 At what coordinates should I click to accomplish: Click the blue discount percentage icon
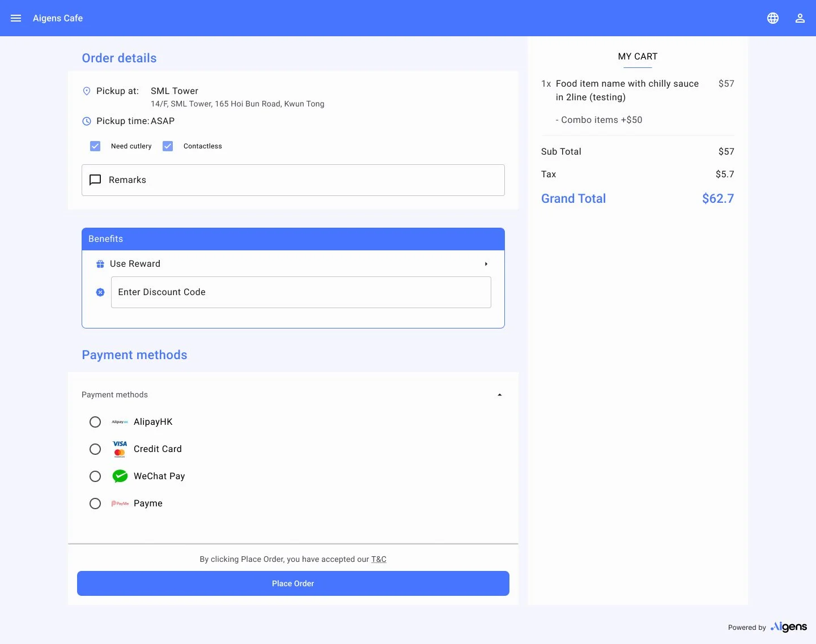pos(100,292)
